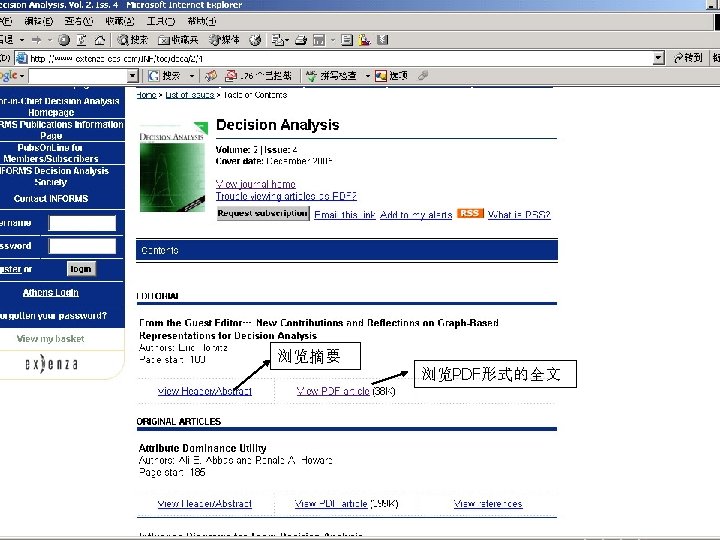Image resolution: width=720 pixels, height=540 pixels.
Task: Click the History toolbar icon
Action: point(255,40)
